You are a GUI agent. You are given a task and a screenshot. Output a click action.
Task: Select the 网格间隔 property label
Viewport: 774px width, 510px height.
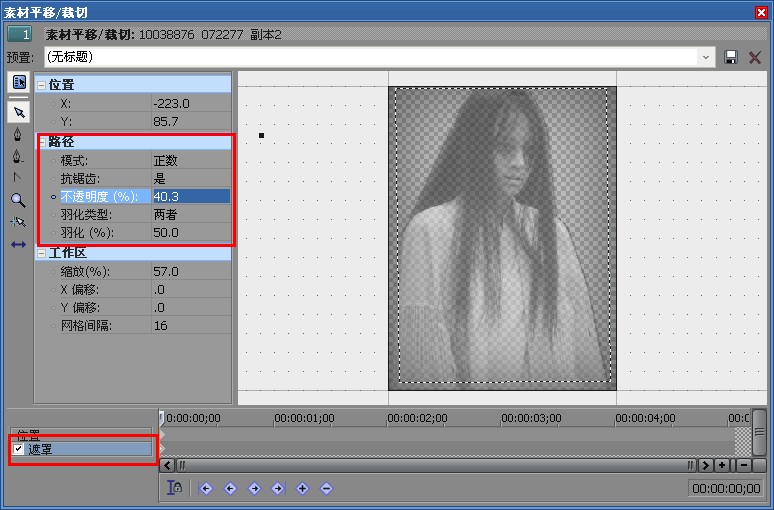coord(86,326)
